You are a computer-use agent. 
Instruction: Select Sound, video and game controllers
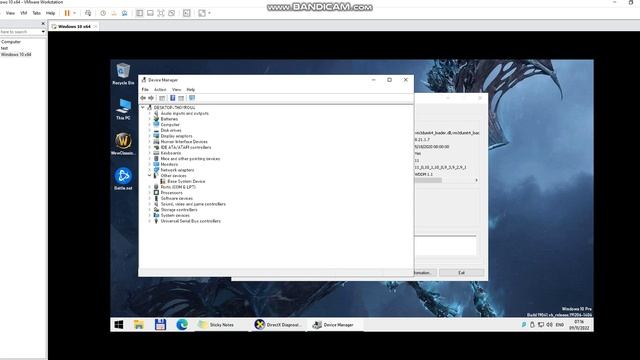point(193,204)
